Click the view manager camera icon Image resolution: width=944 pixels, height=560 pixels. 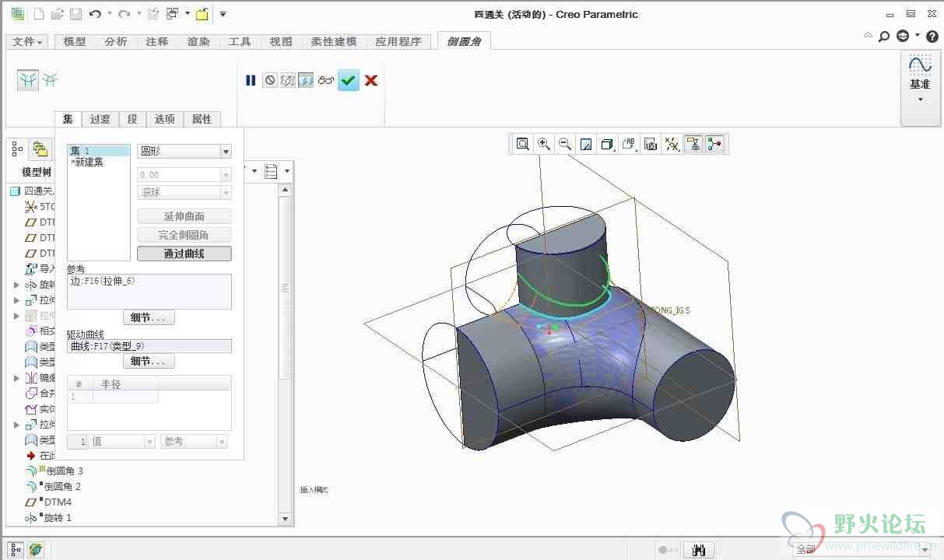click(x=651, y=144)
